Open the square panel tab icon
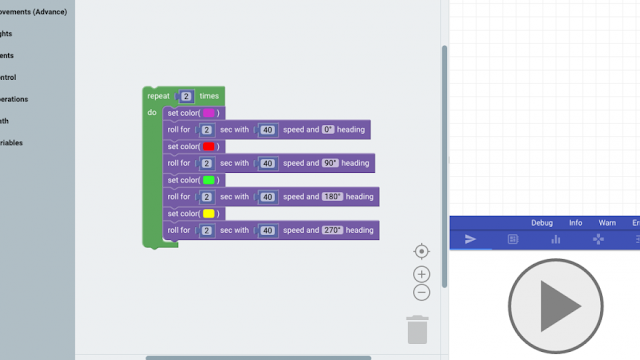The image size is (640, 360). click(513, 239)
